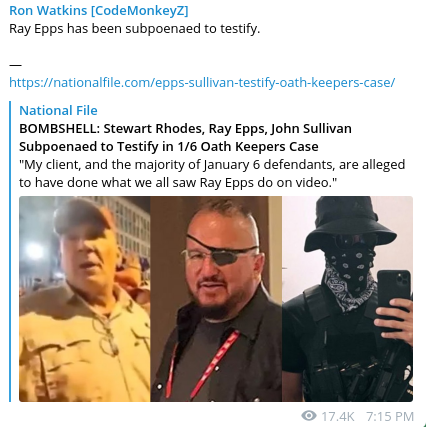Open the photo of masked person in bucket hat
The image size is (426, 427).
(347, 299)
